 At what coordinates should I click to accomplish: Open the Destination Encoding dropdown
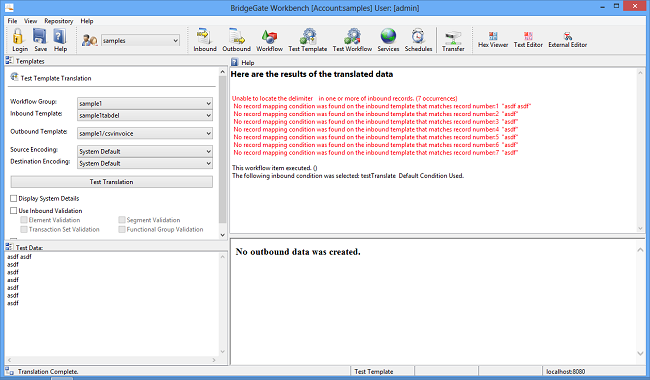145,163
